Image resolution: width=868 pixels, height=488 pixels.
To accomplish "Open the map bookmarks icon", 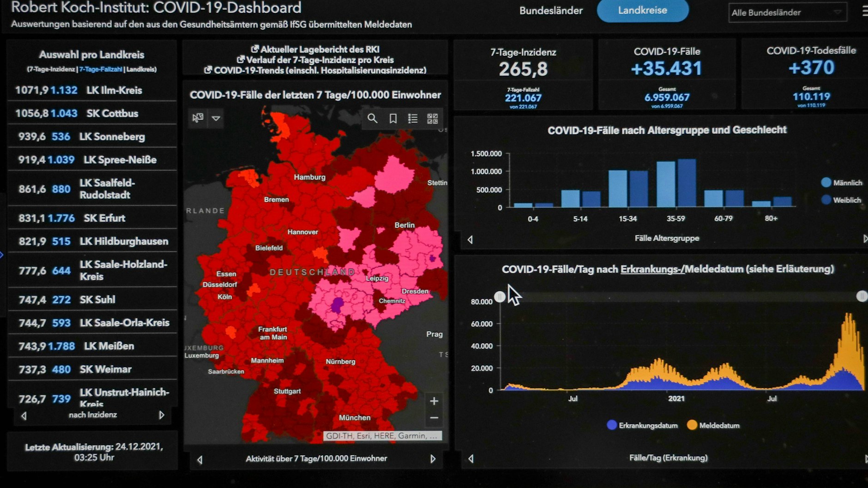I will [x=393, y=119].
